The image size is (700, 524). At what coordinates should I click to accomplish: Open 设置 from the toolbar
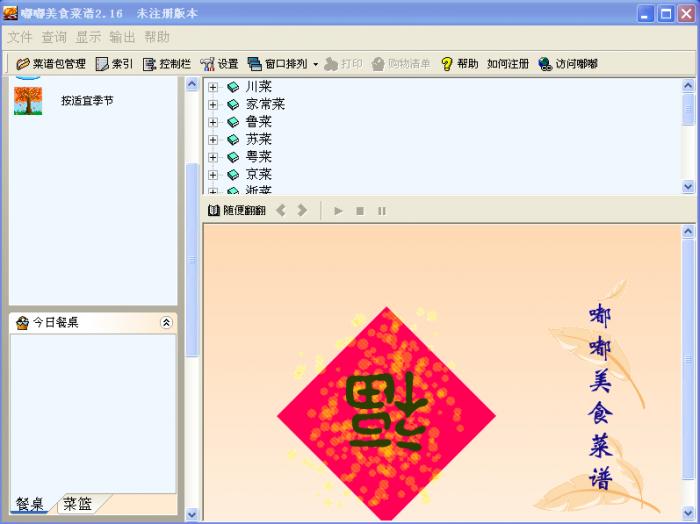[x=219, y=64]
